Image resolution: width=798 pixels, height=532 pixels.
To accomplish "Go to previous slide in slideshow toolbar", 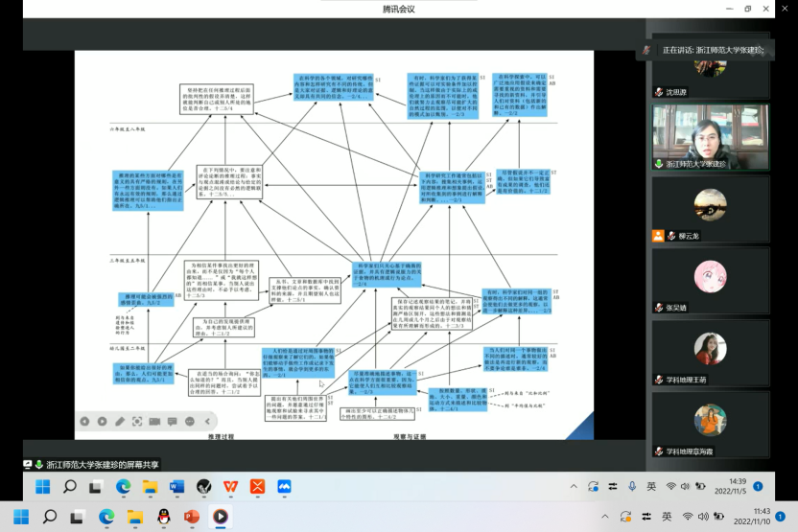I will [84, 421].
